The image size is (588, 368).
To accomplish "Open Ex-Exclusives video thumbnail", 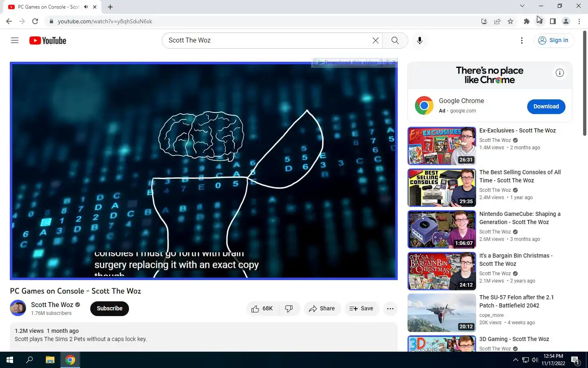I will click(442, 146).
